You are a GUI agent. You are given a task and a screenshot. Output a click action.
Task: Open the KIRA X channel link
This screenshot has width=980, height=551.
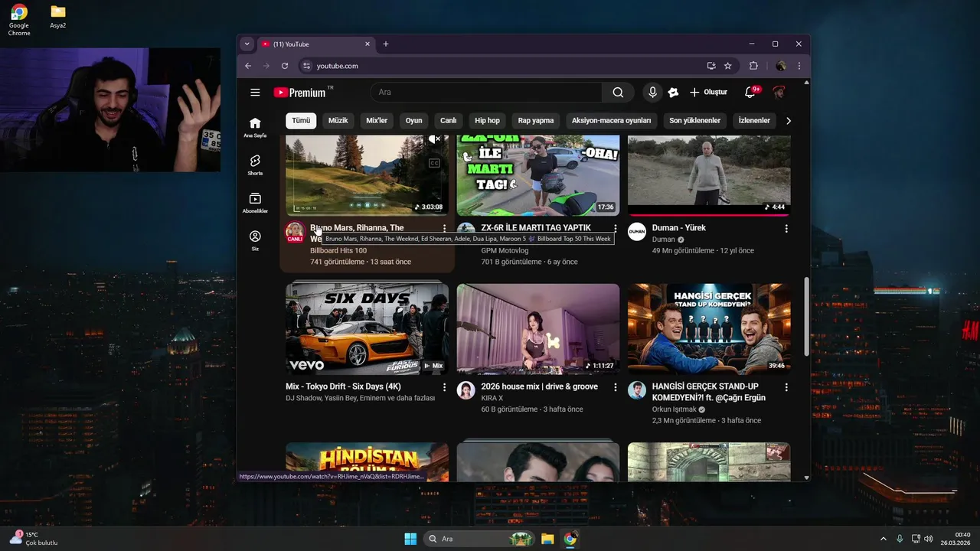pos(492,398)
